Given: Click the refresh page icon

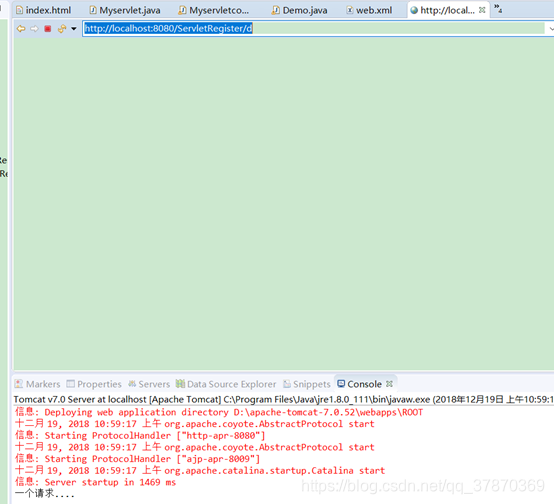Looking at the screenshot, I should (x=62, y=29).
